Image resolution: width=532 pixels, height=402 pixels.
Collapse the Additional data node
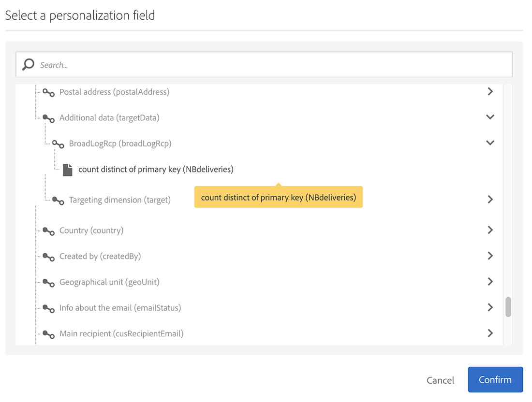click(x=490, y=117)
